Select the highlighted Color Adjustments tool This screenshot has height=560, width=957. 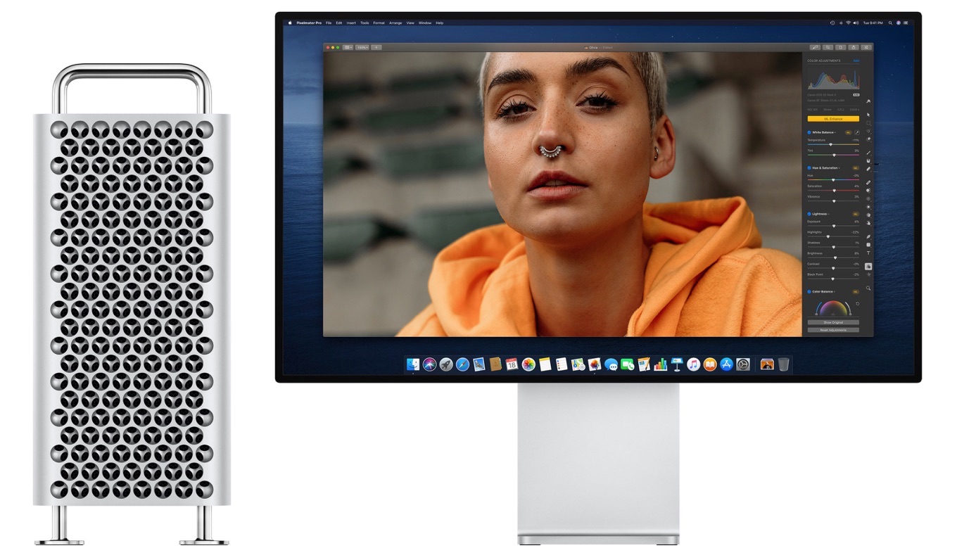tap(868, 266)
